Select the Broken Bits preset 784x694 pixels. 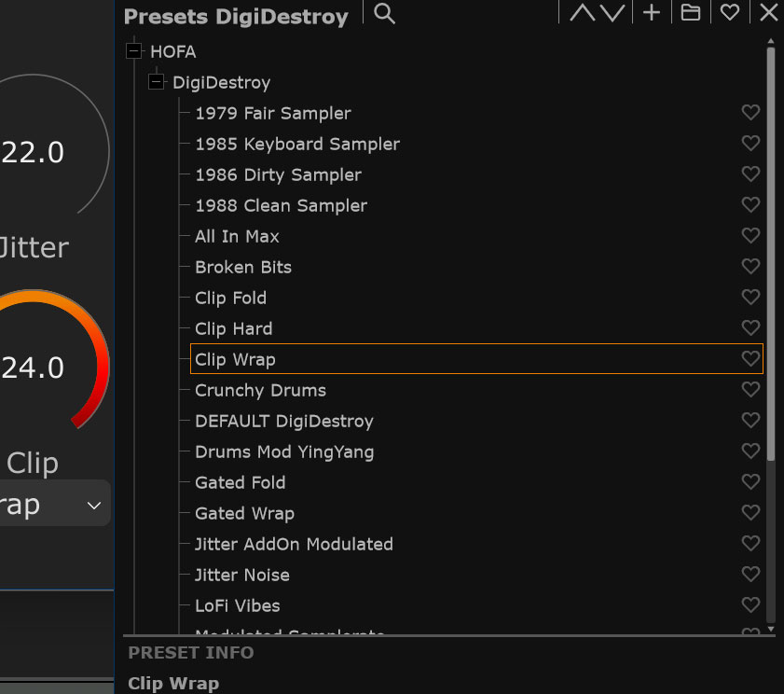tap(243, 267)
